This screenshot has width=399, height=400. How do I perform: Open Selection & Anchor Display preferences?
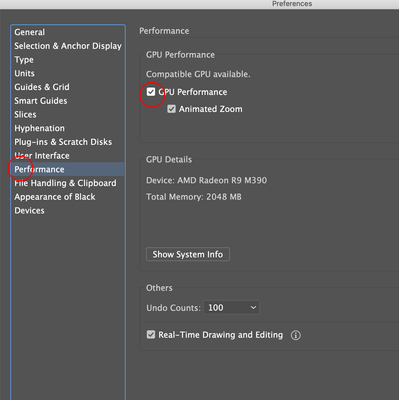[x=68, y=46]
